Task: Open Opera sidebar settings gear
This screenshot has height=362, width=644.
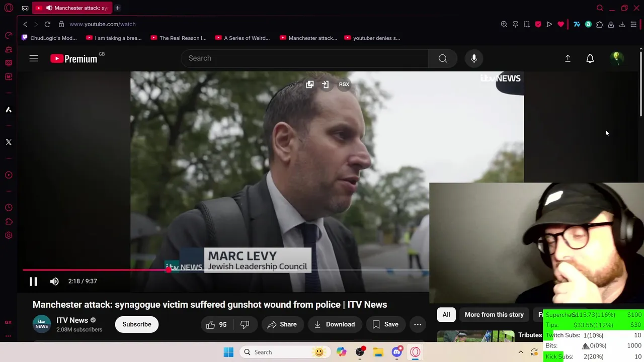Action: coord(9,235)
